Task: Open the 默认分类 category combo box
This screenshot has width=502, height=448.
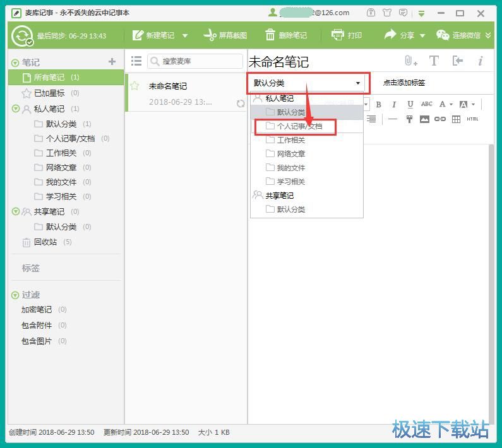Action: pos(307,83)
